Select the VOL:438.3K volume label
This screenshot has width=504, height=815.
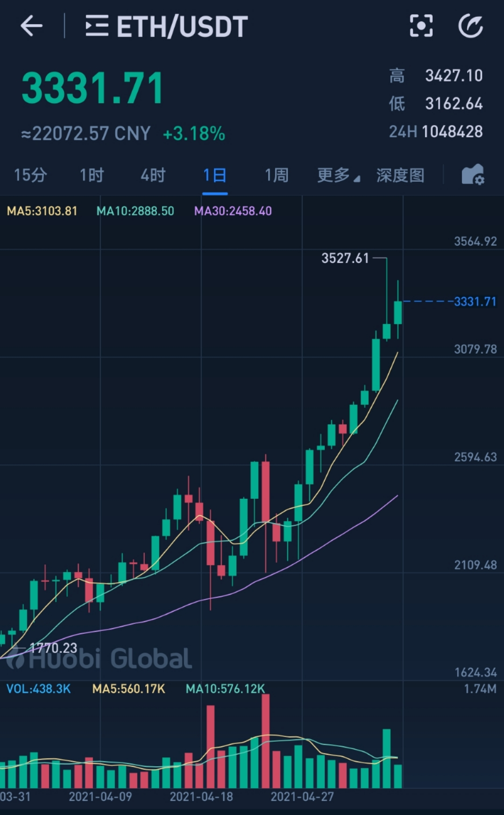(x=39, y=689)
